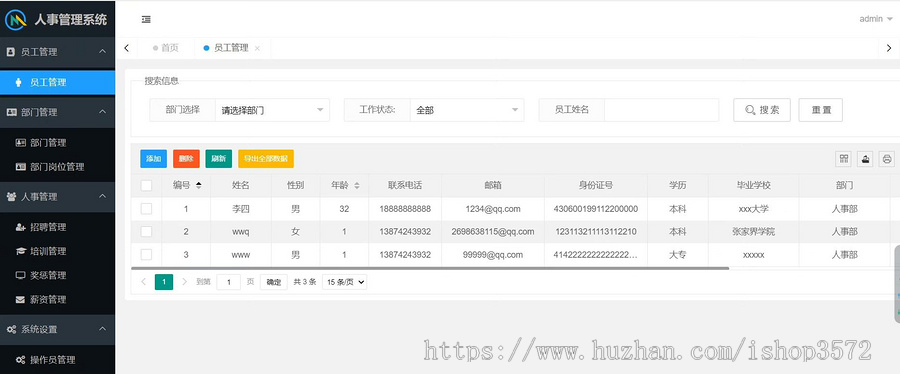Click the 重置 button
Screen dimensions: 900x374
[x=821, y=110]
